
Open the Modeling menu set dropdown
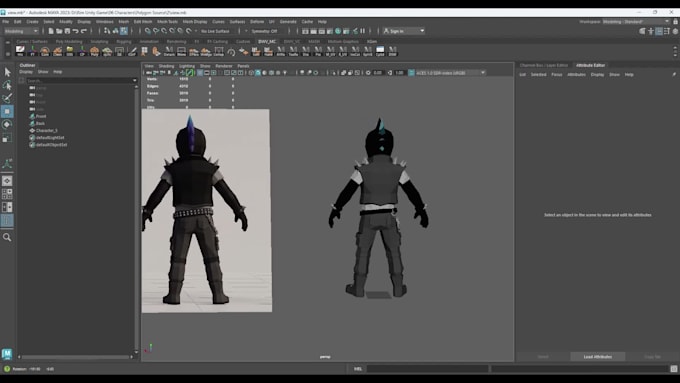pos(21,31)
